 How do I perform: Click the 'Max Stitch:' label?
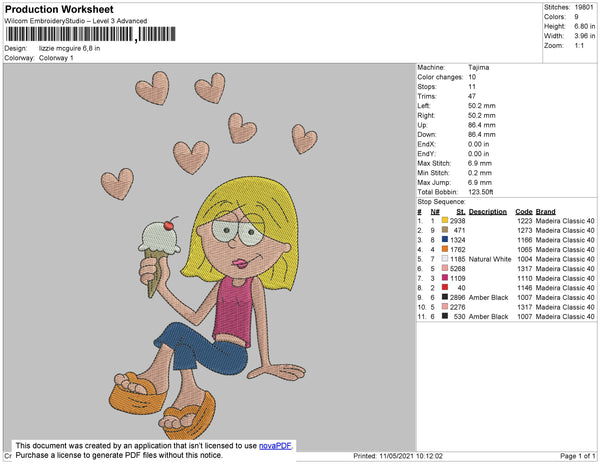[434, 163]
